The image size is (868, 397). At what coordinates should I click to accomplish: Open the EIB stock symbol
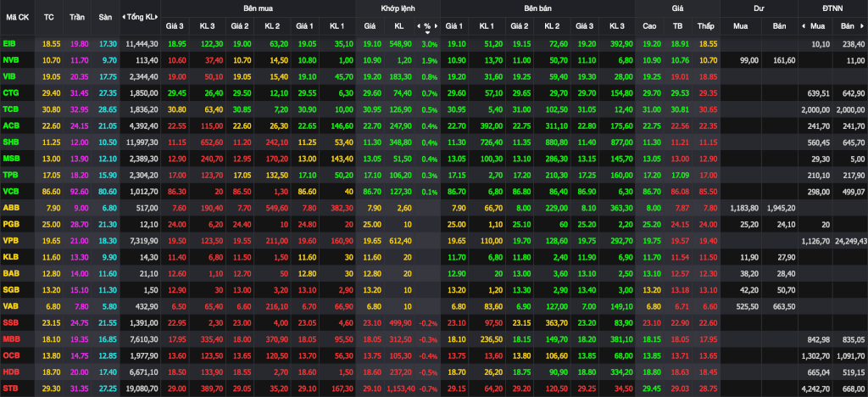8,43
